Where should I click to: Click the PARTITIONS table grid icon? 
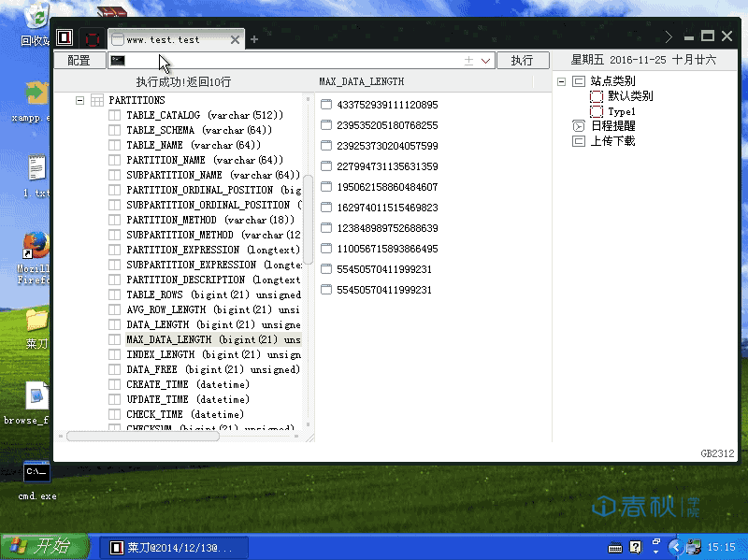pos(96,100)
